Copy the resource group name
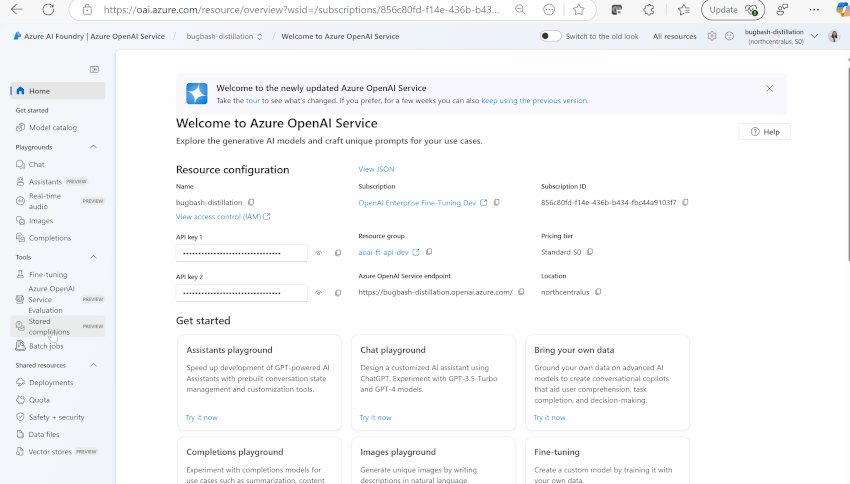 tap(429, 252)
